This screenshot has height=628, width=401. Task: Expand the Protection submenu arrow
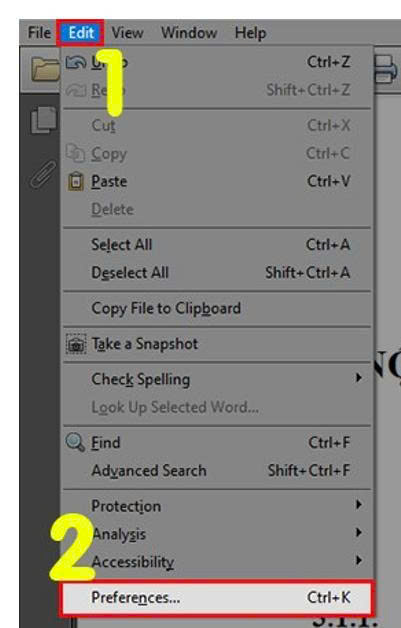click(x=359, y=505)
